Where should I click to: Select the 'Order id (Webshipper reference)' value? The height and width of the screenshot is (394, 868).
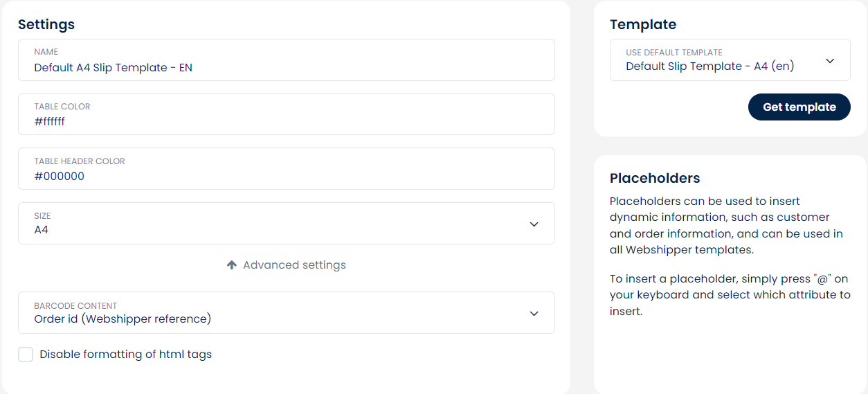coord(123,319)
